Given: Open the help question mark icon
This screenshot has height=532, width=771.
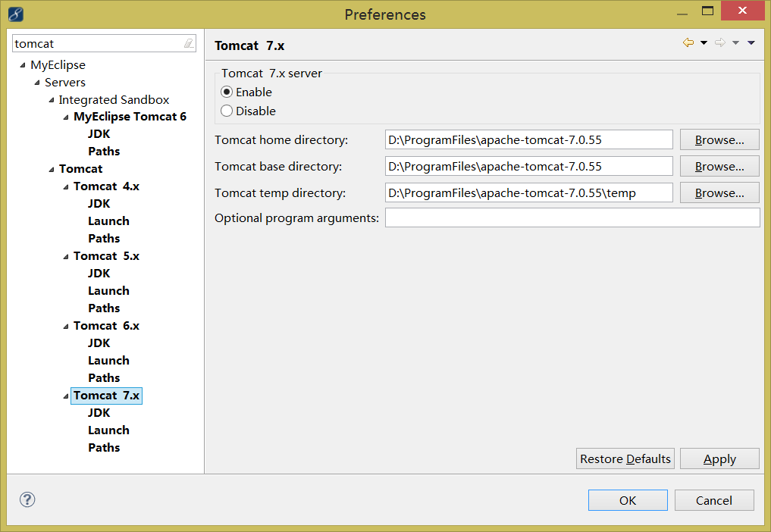Looking at the screenshot, I should pyautogui.click(x=27, y=499).
